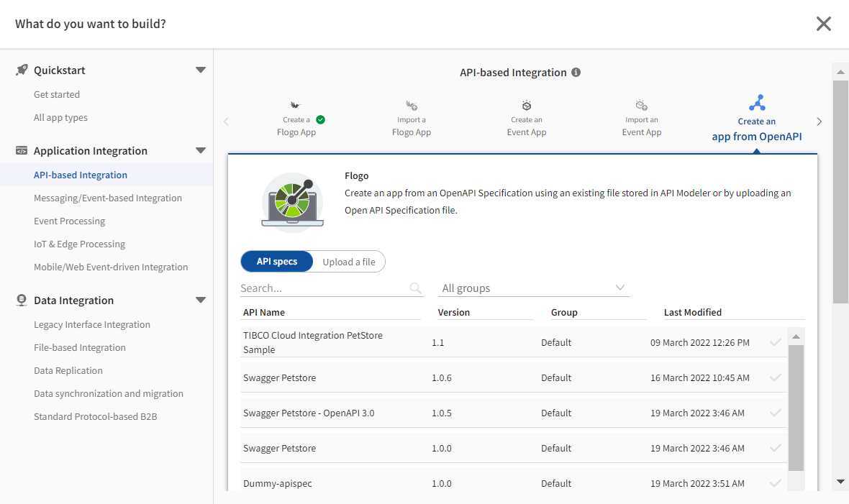Select the Import an Event App icon
The width and height of the screenshot is (849, 504).
click(642, 105)
